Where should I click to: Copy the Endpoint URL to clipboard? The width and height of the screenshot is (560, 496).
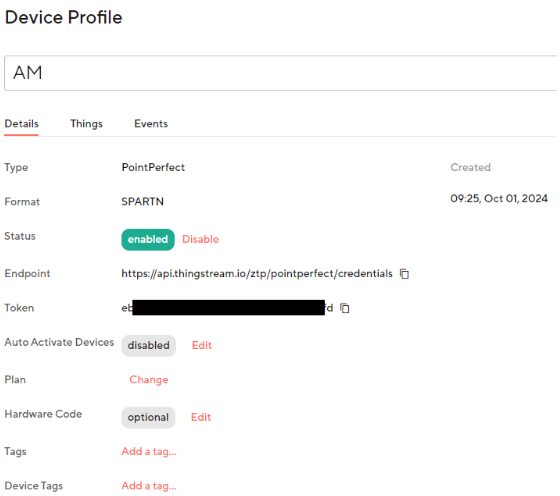tap(404, 274)
